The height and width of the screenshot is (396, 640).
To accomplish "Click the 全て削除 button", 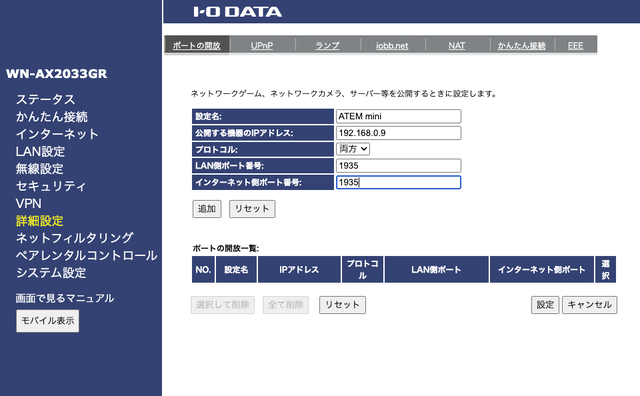I will click(x=285, y=305).
